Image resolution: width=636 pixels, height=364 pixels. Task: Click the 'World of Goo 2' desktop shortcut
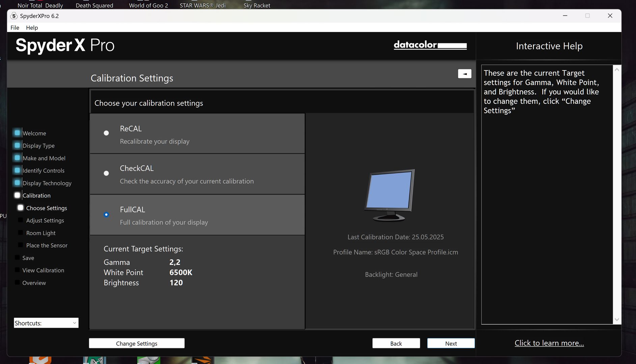[x=148, y=5]
